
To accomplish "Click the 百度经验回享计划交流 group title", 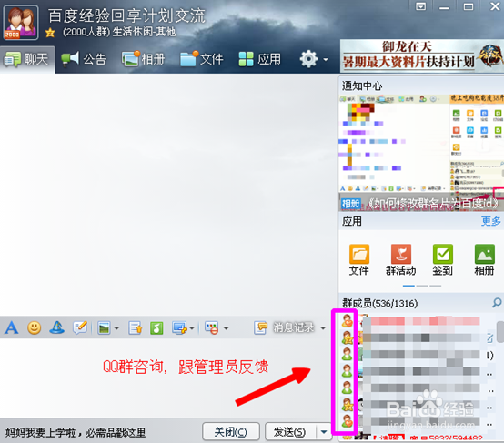I will tap(126, 15).
